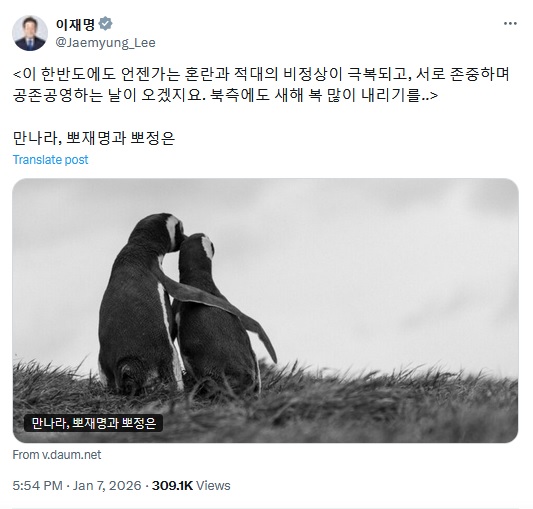Open the penguin photo link card
Image resolution: width=533 pixels, height=509 pixels.
click(265, 310)
